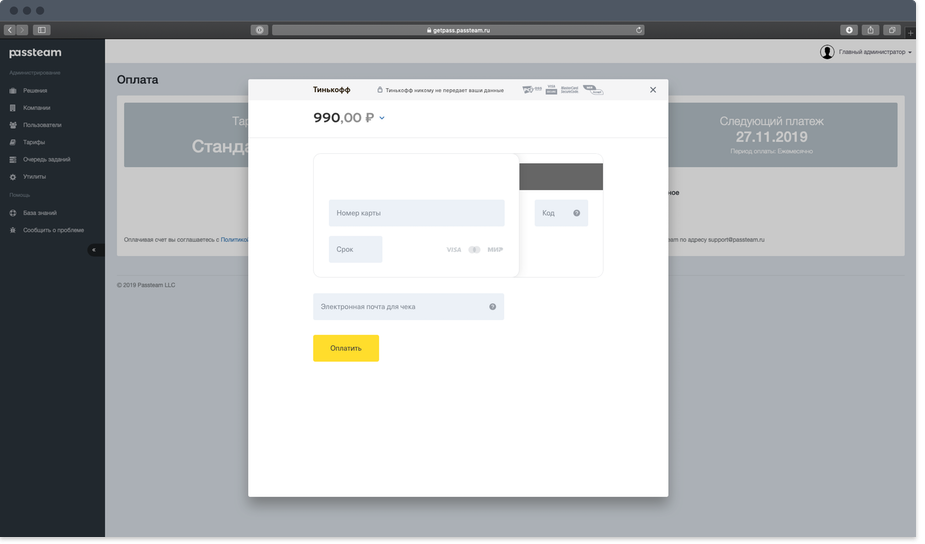Click the © 2019 Passteam LLC footer text

[x=146, y=285]
